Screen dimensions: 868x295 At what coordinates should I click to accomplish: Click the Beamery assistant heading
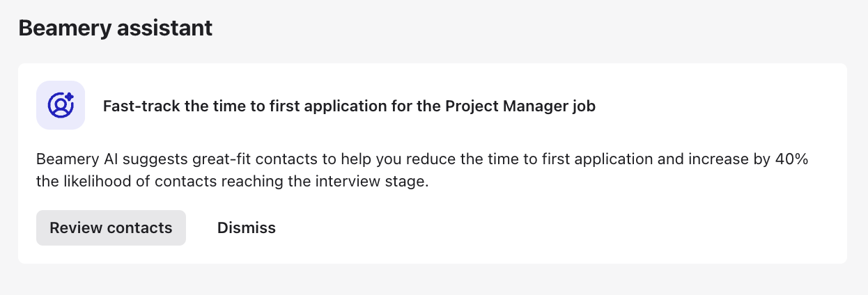click(116, 29)
